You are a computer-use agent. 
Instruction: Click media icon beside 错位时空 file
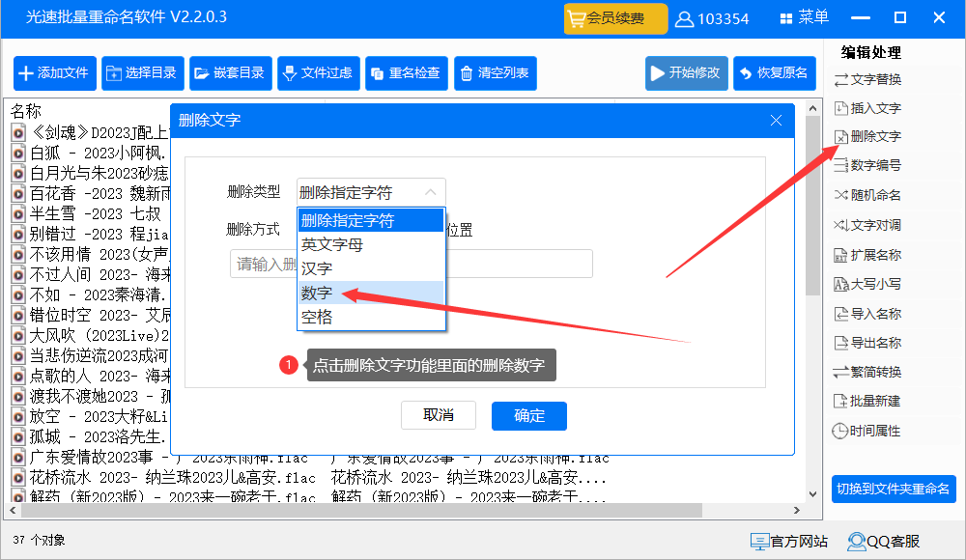(19, 316)
